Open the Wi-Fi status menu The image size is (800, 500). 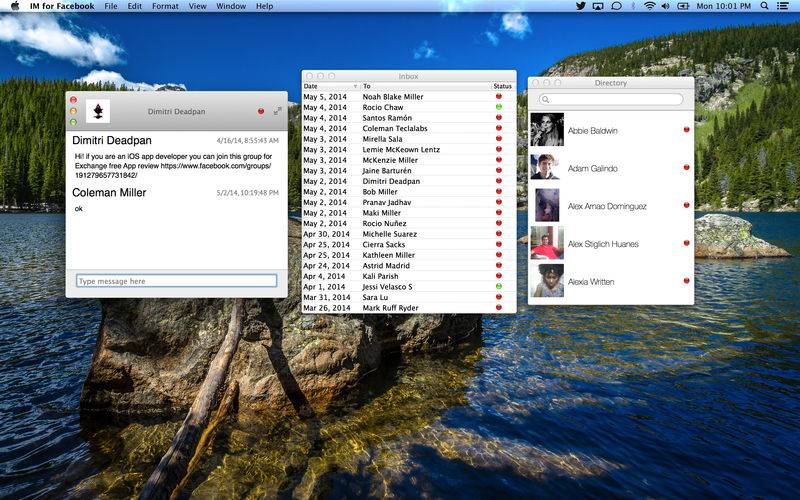pos(649,6)
